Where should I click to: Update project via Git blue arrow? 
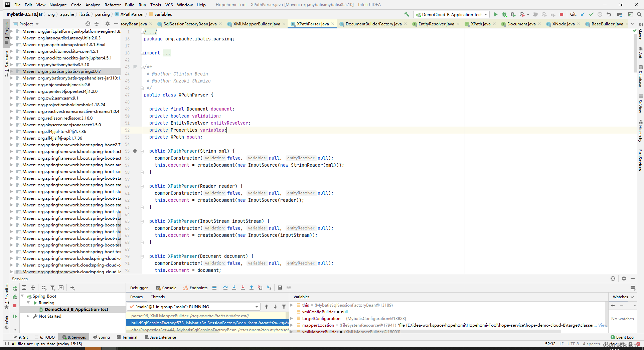583,14
